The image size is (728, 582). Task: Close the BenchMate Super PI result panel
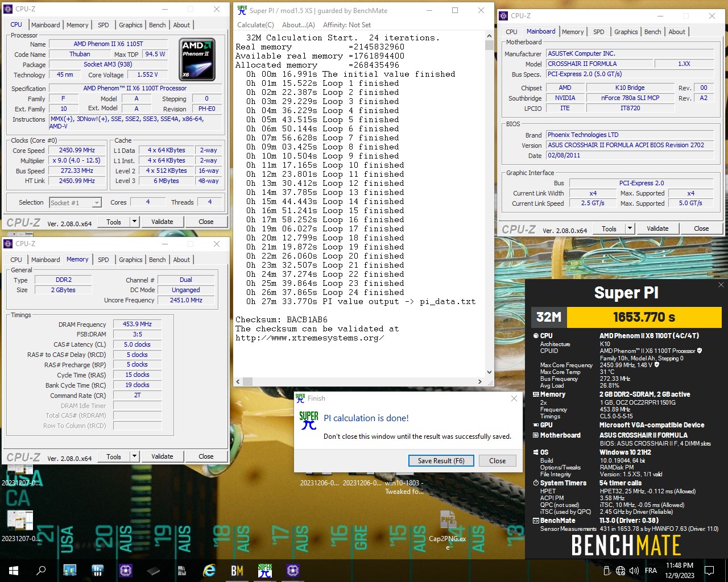pyautogui.click(x=721, y=285)
